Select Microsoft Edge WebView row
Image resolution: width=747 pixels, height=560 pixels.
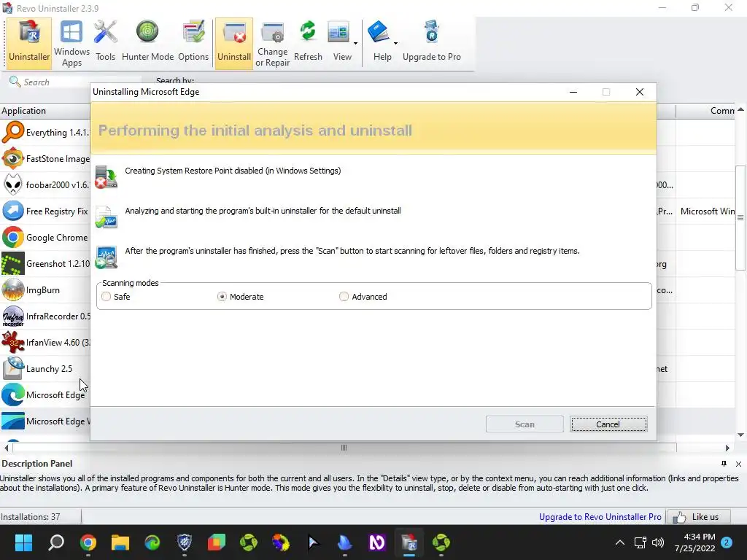45,421
